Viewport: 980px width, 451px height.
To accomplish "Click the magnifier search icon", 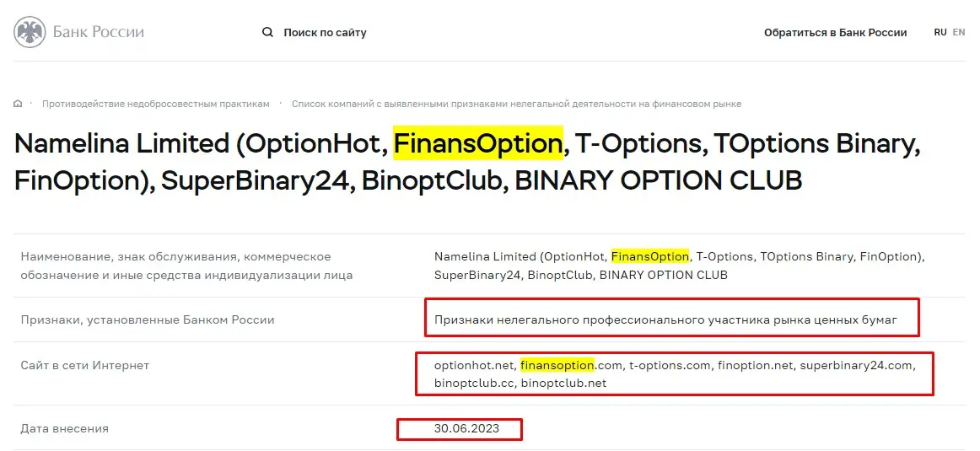I will coord(267,33).
